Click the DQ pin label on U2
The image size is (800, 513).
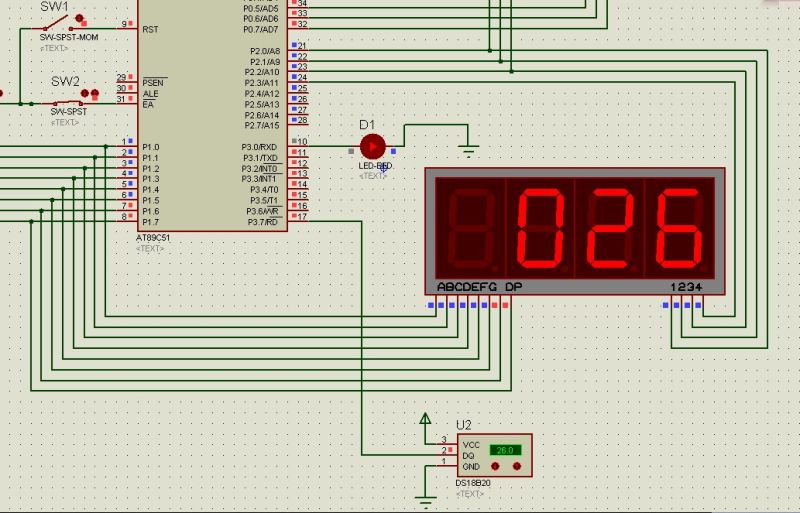pos(468,456)
